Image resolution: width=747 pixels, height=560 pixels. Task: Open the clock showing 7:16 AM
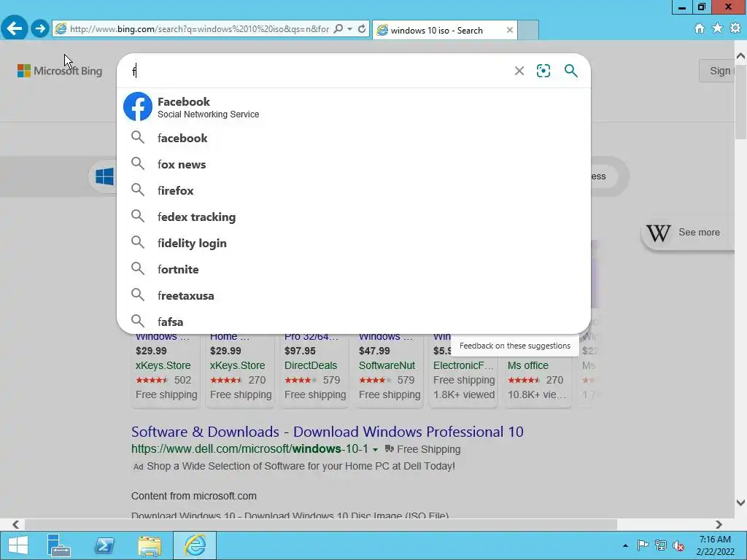pos(715,545)
